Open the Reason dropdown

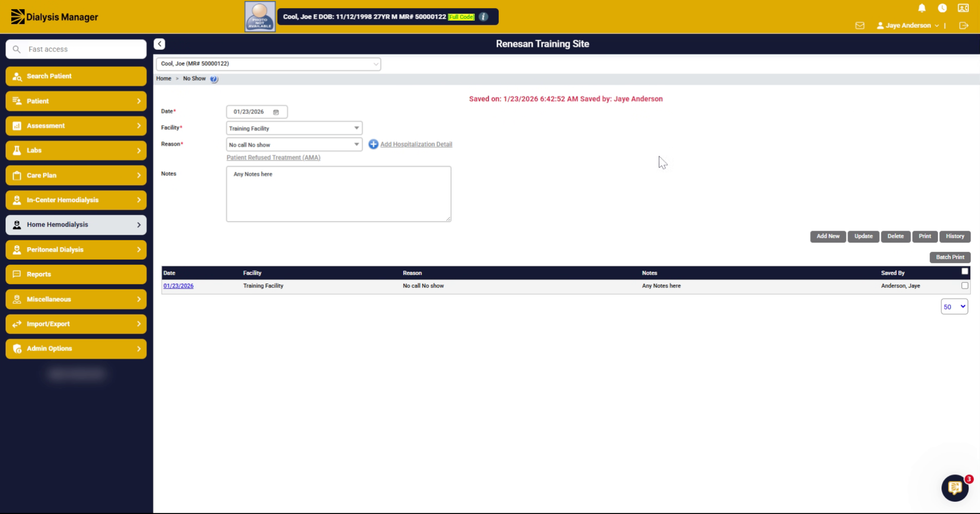tap(294, 145)
